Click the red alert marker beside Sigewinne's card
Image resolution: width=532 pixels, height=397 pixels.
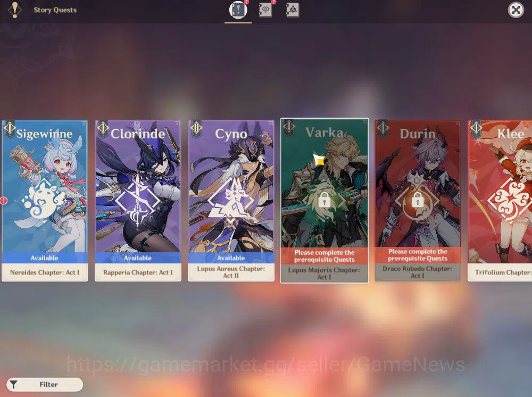coord(3,201)
